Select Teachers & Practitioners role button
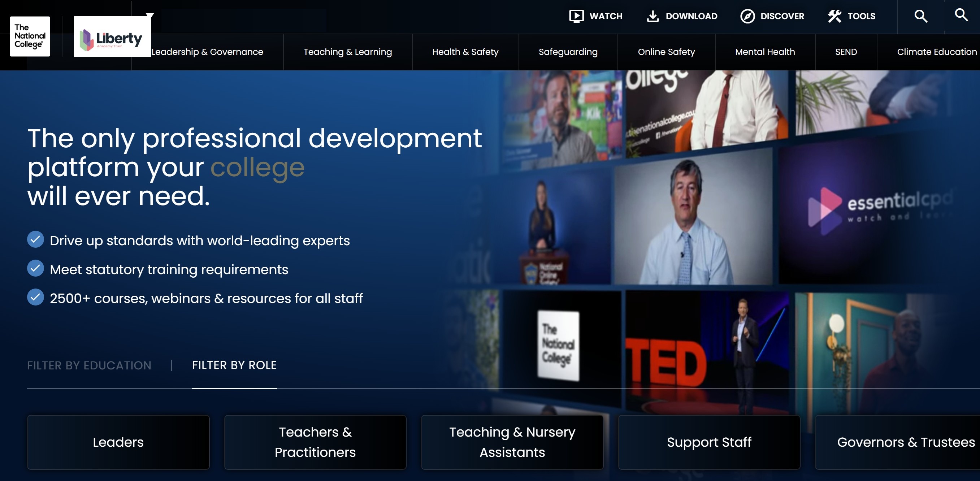Viewport: 980px width, 481px height. click(315, 442)
